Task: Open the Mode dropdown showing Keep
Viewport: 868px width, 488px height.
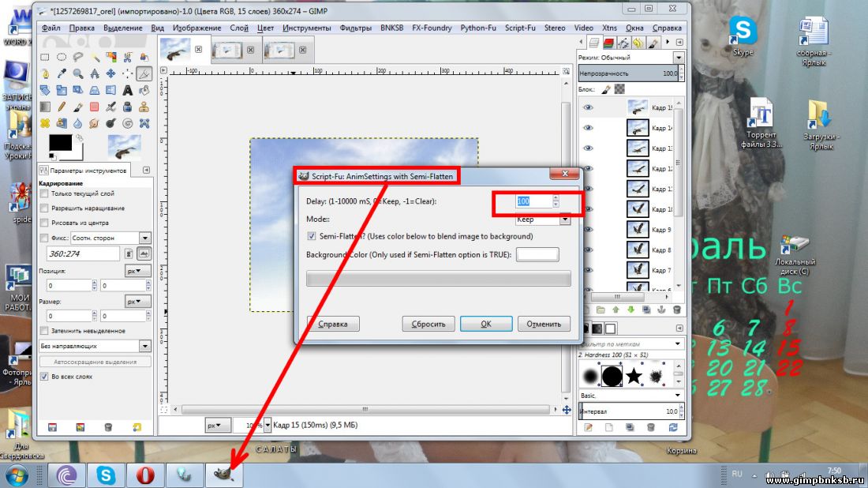Action: (x=565, y=220)
